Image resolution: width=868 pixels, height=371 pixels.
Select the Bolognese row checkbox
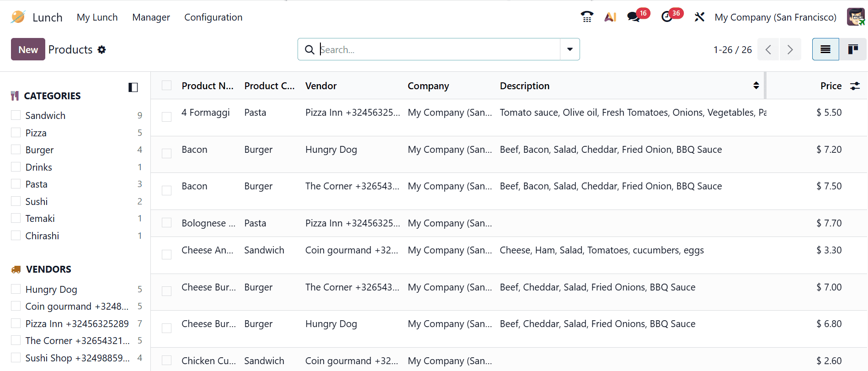point(167,223)
